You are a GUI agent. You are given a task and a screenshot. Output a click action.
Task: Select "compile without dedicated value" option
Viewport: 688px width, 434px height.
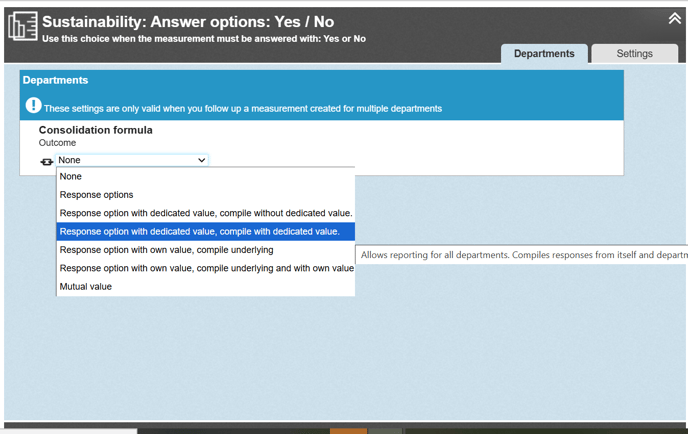206,213
